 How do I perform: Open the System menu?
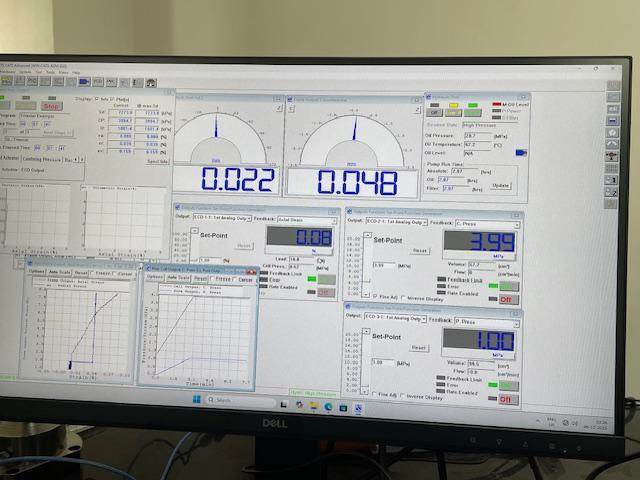click(x=25, y=71)
